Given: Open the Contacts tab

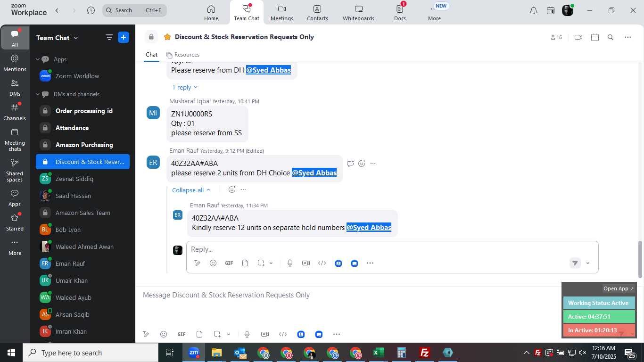Looking at the screenshot, I should [317, 13].
